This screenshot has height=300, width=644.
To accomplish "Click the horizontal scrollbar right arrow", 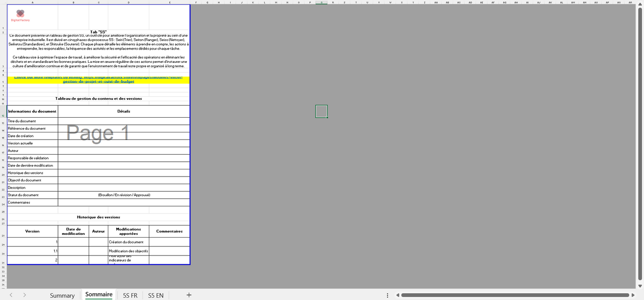I will pyautogui.click(x=633, y=295).
